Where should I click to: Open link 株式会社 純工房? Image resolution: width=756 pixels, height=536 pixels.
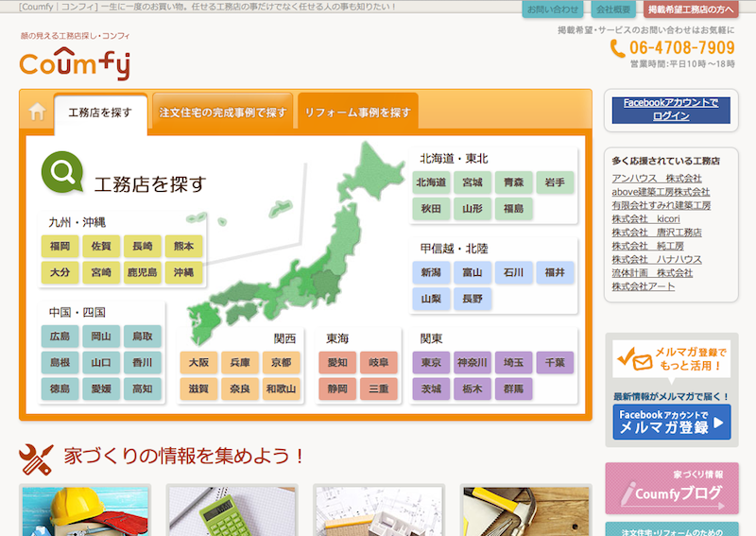coord(647,246)
